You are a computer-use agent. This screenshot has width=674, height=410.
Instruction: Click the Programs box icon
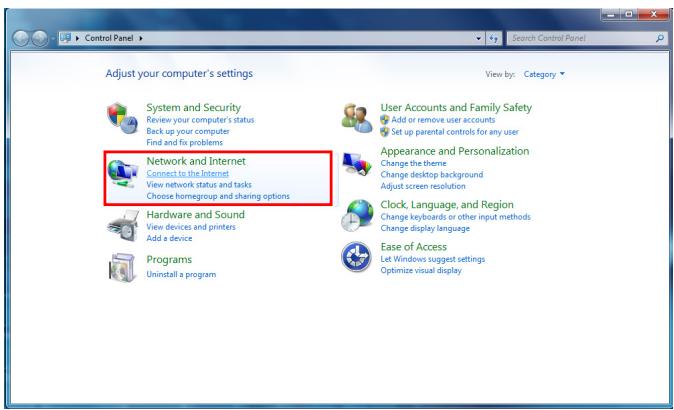pos(123,267)
